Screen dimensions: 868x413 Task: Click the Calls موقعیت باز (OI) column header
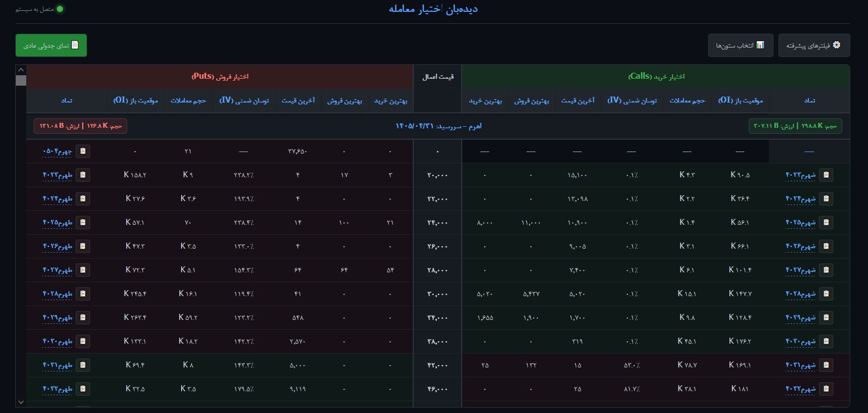(x=740, y=101)
